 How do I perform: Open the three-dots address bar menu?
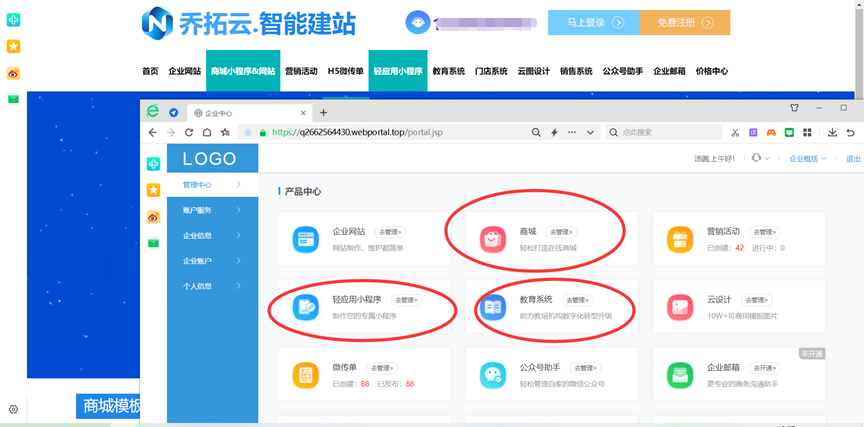pos(572,132)
